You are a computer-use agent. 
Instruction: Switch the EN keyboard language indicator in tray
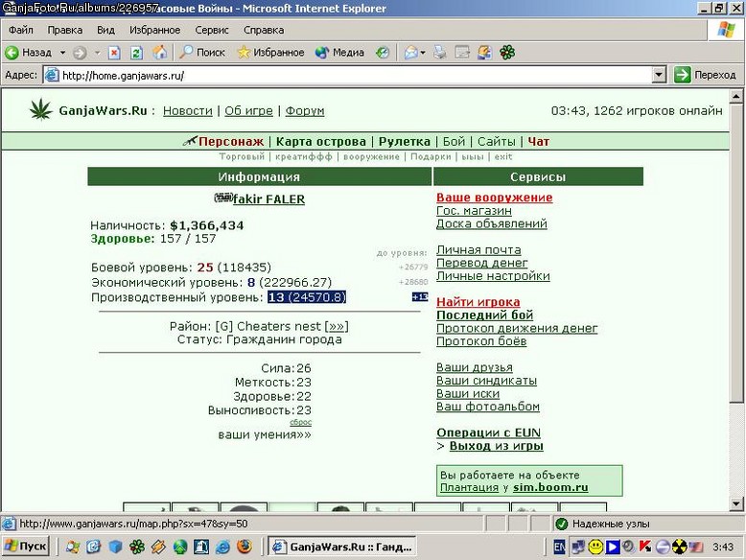pos(559,547)
